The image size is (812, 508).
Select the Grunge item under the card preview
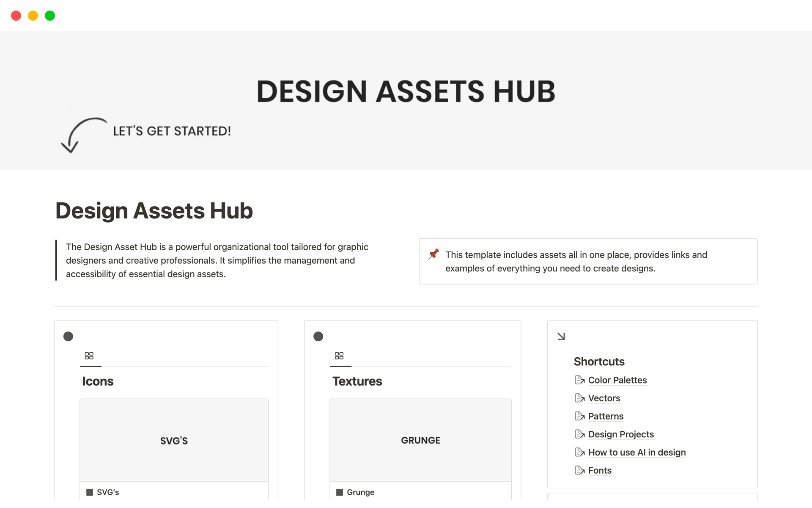click(360, 492)
